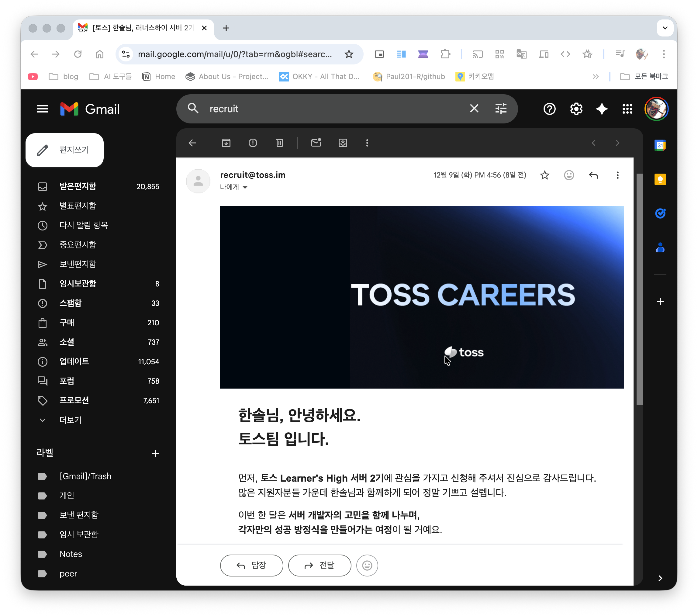Delete the email using trash icon
This screenshot has width=698, height=616.
pos(279,143)
